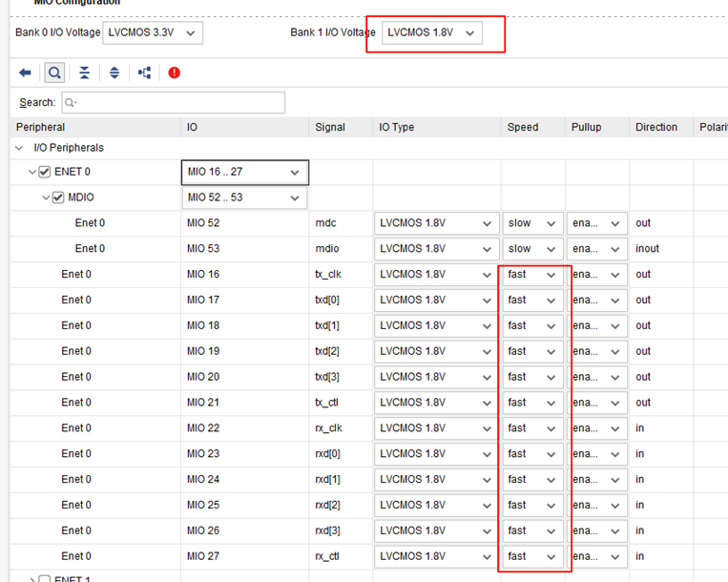Viewport: 728px width, 582px height.
Task: Click the red error warning icon
Action: click(174, 73)
